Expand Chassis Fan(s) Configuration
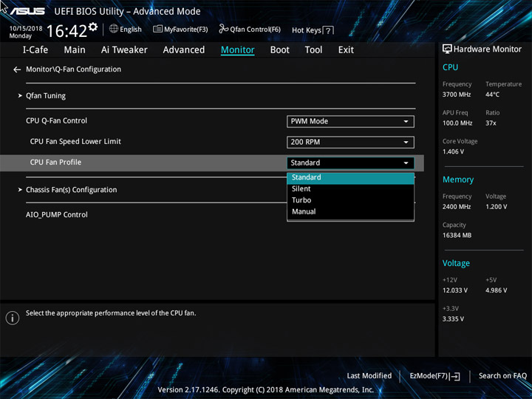The width and height of the screenshot is (532, 399). [71, 190]
